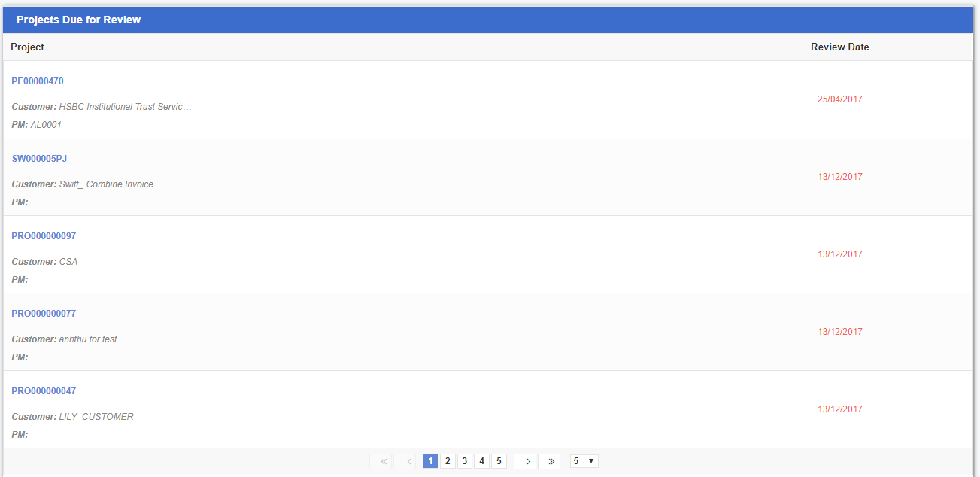
Task: Open project PRO000000047
Action: [44, 391]
